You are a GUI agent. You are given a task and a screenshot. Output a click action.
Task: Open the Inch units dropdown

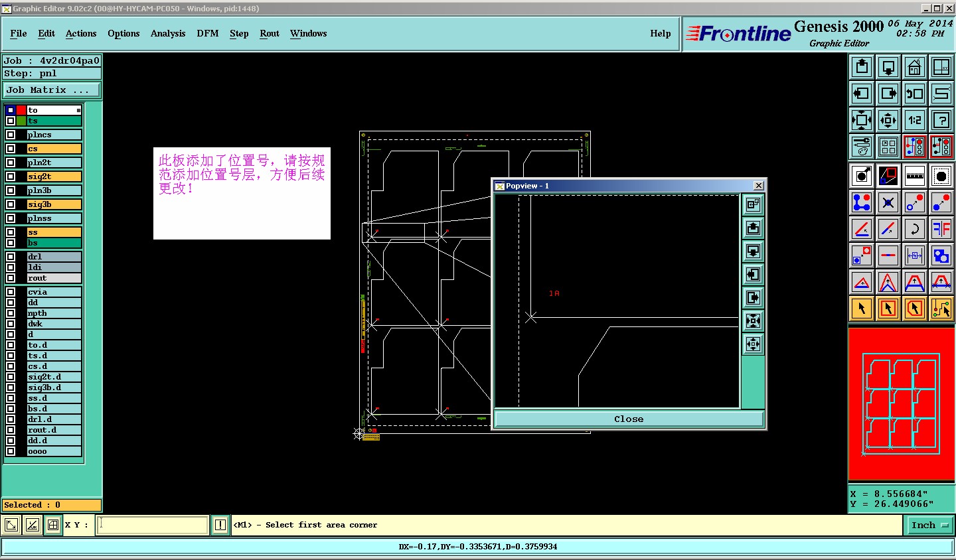coord(929,525)
